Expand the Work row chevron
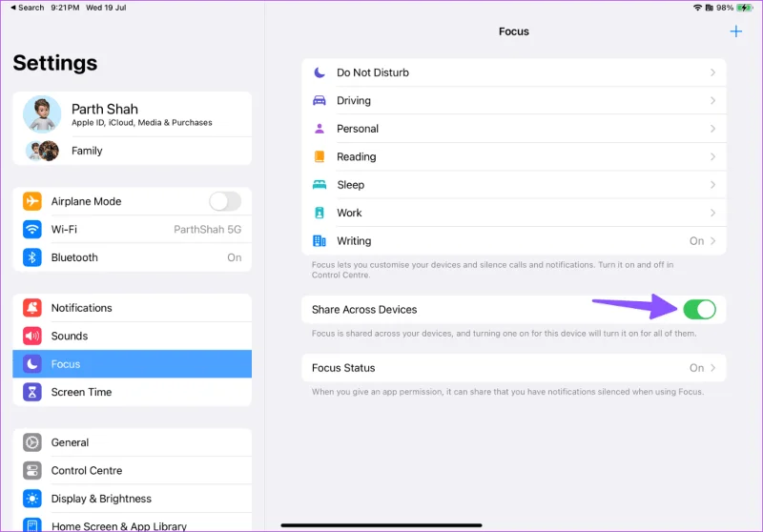 coord(712,213)
